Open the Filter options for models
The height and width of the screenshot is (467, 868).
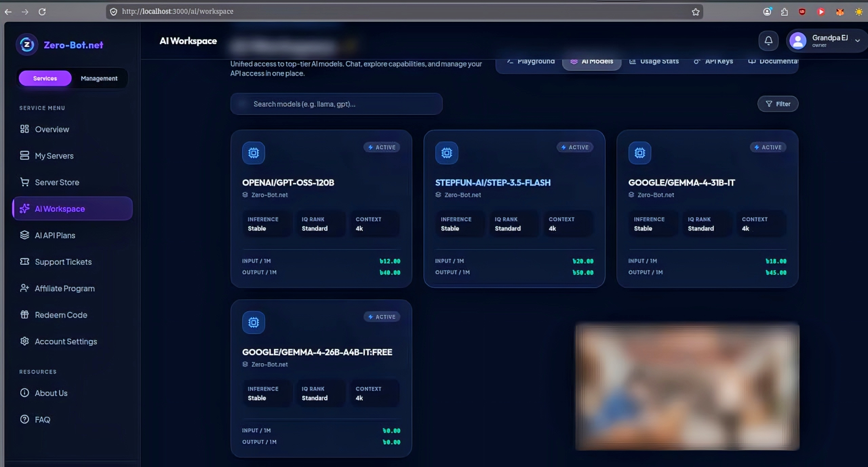(x=778, y=104)
